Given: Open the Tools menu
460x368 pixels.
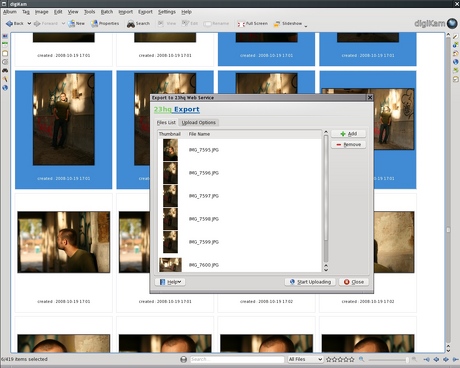Looking at the screenshot, I should [x=89, y=12].
